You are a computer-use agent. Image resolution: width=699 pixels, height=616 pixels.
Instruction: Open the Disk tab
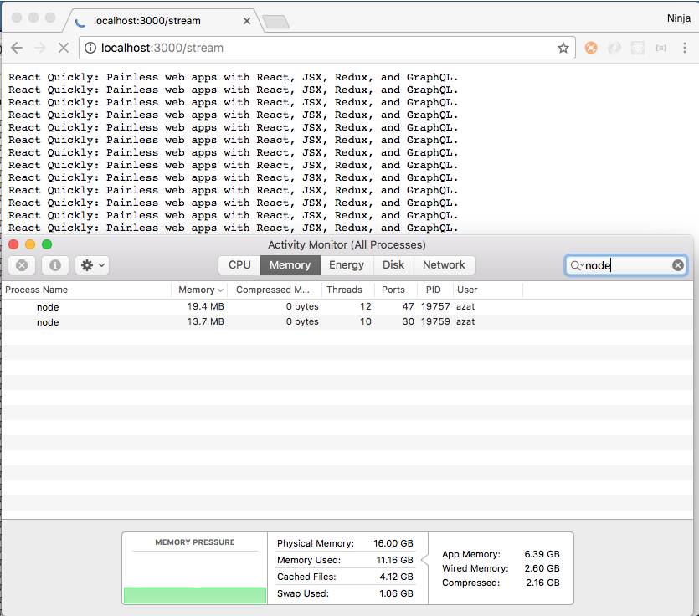393,264
